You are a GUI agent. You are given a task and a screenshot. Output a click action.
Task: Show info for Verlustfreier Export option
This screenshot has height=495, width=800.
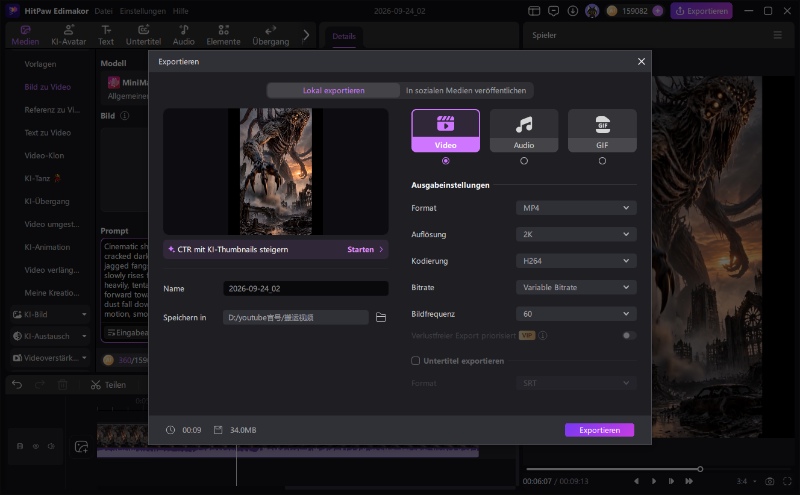pos(543,335)
